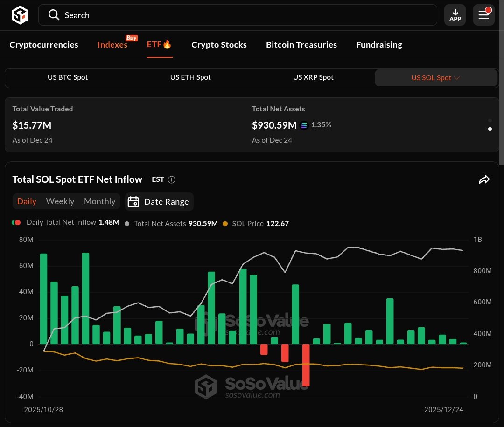Viewport: 504px width, 427px height.
Task: Click the Solana icon beside 1.35%
Action: (x=304, y=125)
